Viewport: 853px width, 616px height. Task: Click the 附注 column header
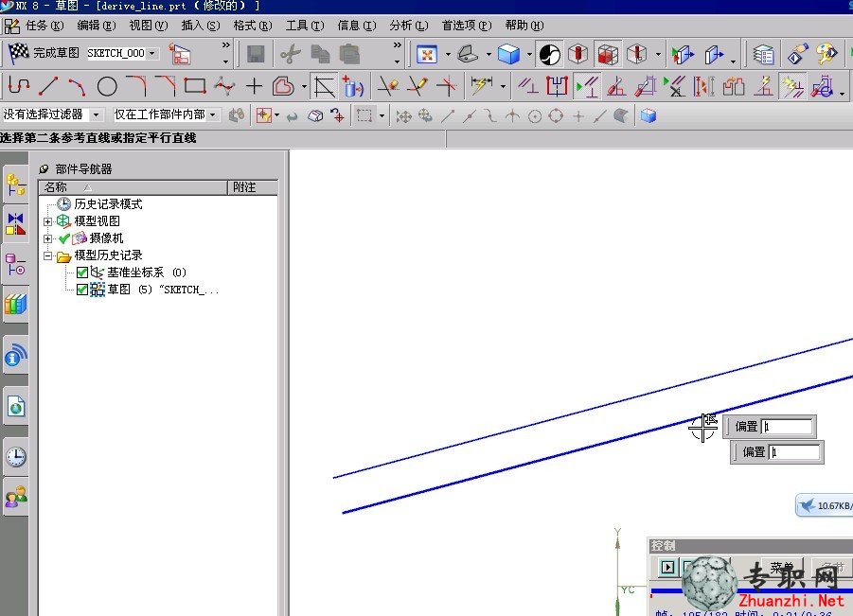(253, 187)
